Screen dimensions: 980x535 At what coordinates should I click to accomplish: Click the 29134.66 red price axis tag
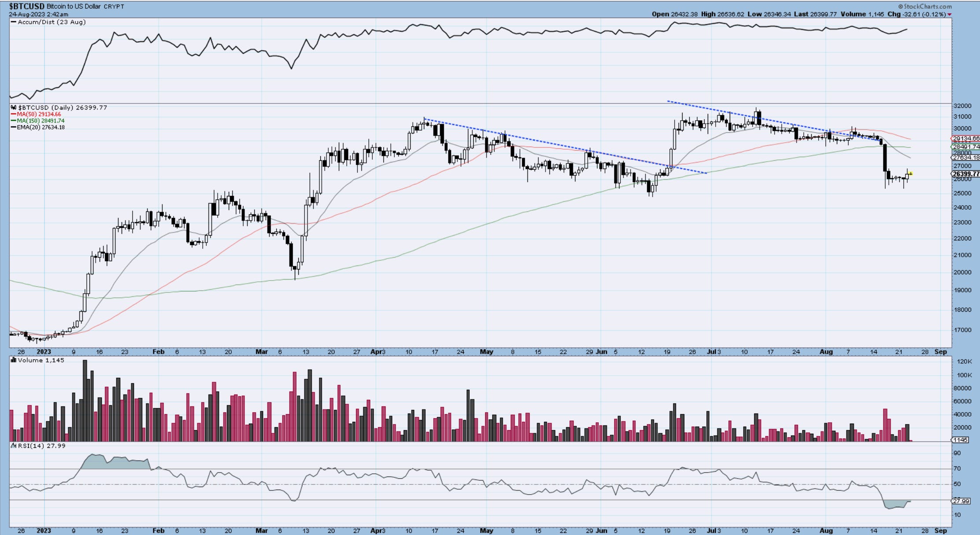coord(965,139)
